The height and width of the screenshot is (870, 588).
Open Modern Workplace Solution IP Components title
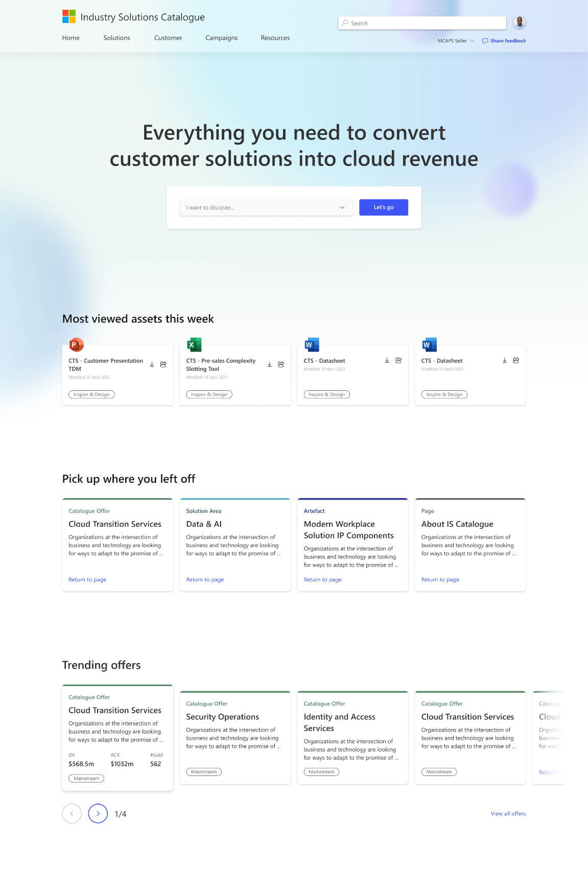click(x=348, y=530)
